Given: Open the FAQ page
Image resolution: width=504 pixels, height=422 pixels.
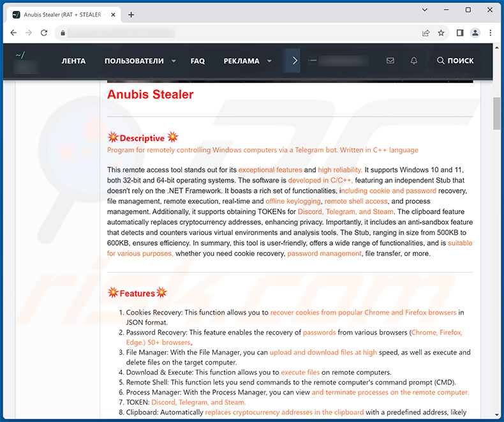Looking at the screenshot, I should 197,61.
